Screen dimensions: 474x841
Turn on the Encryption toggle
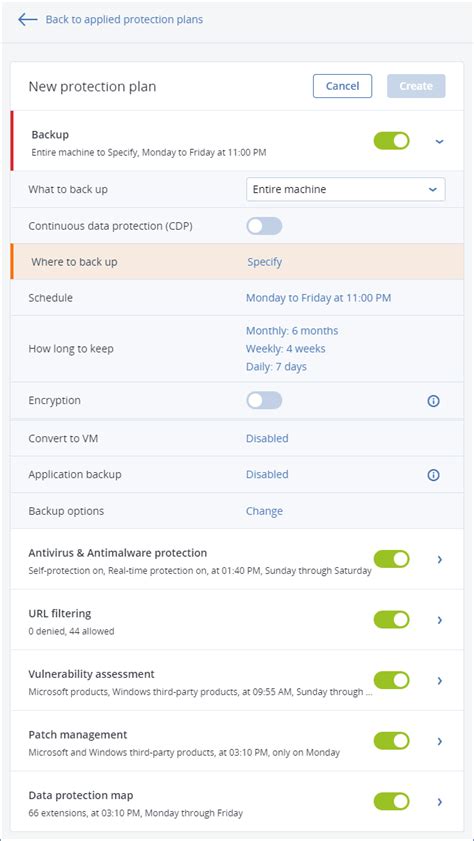point(264,400)
